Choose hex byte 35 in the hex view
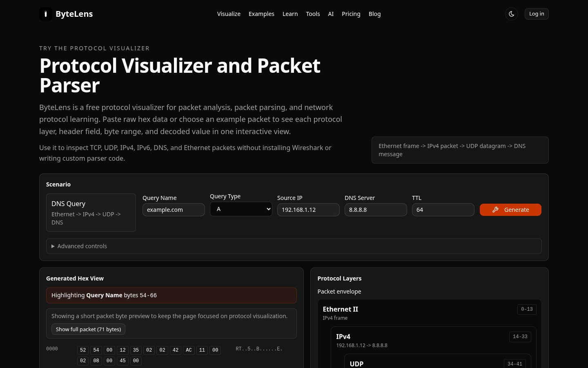588x368 pixels. click(136, 350)
